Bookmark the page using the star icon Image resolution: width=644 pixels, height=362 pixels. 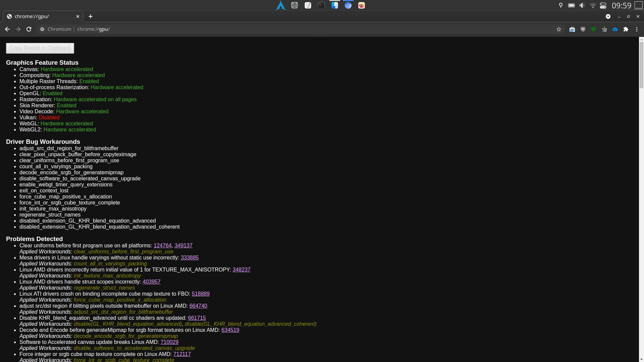[559, 29]
